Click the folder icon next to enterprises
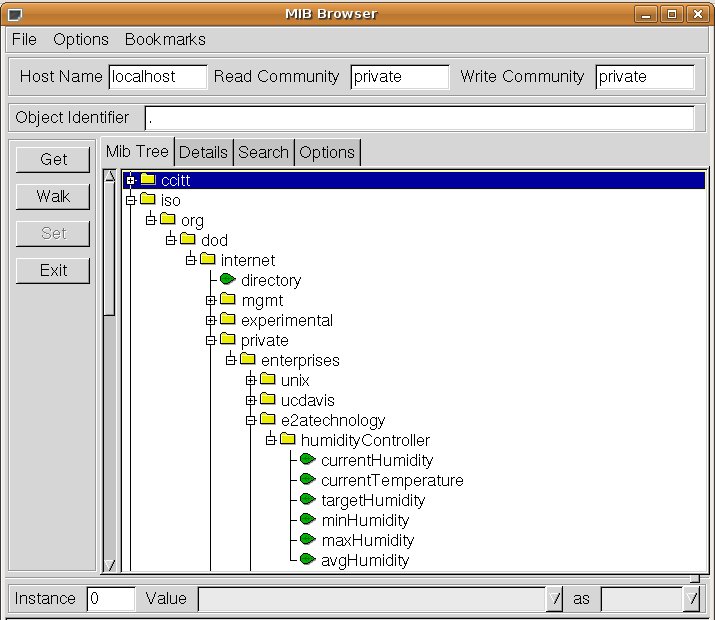Image resolution: width=715 pixels, height=620 pixels. (x=248, y=360)
